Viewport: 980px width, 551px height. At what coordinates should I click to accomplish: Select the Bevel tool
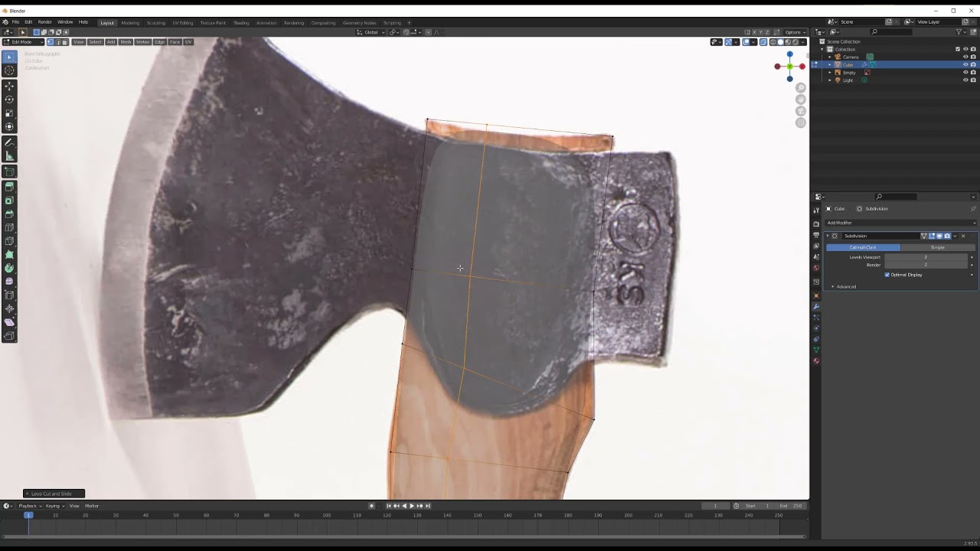(x=9, y=214)
